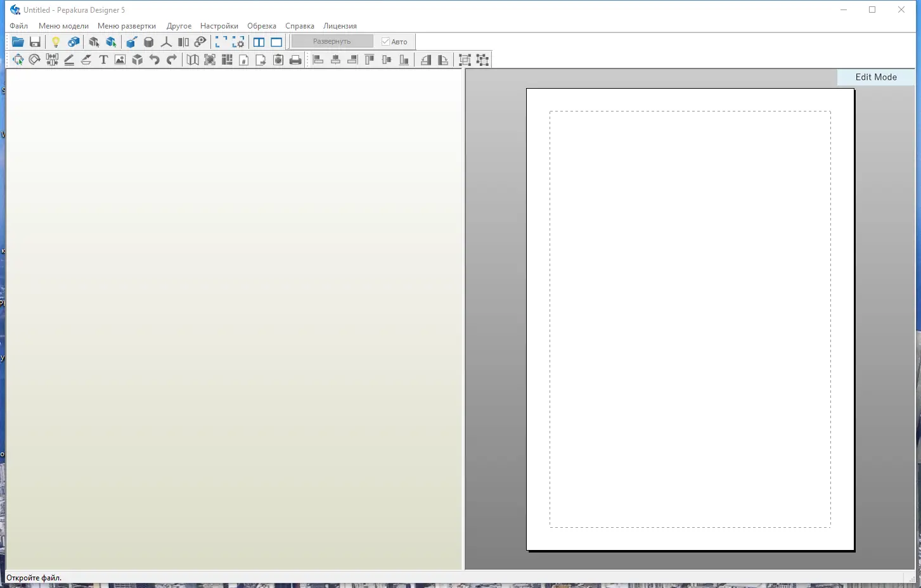Image resolution: width=921 pixels, height=588 pixels.
Task: Click the page with number sign icon
Action: pyautogui.click(x=244, y=60)
